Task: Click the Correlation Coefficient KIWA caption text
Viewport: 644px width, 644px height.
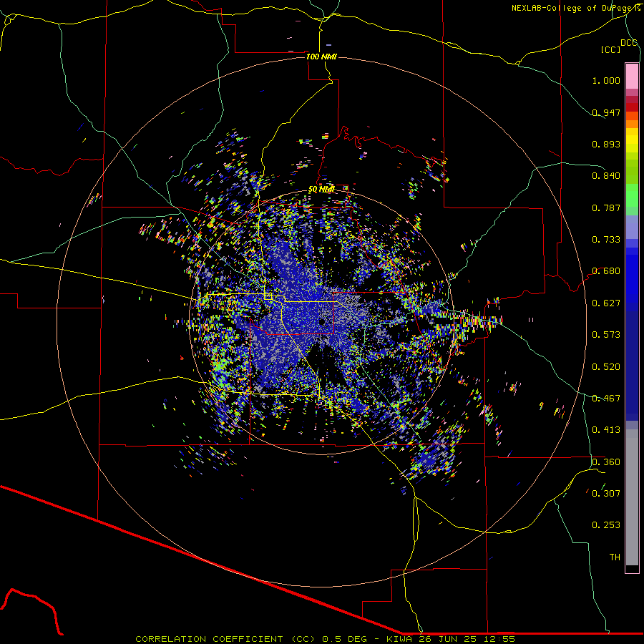Action: pyautogui.click(x=325, y=639)
